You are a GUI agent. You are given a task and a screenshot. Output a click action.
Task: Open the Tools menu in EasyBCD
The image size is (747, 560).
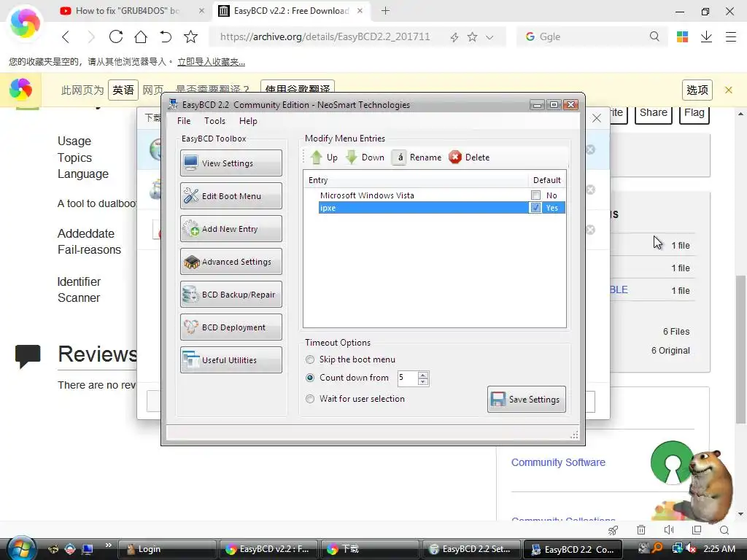(215, 121)
